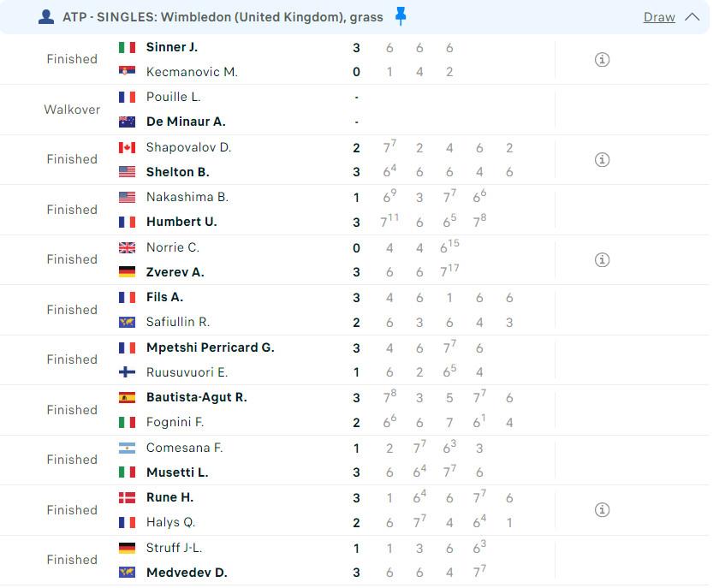Open info icon for Norrie vs Zverev match

602,259
